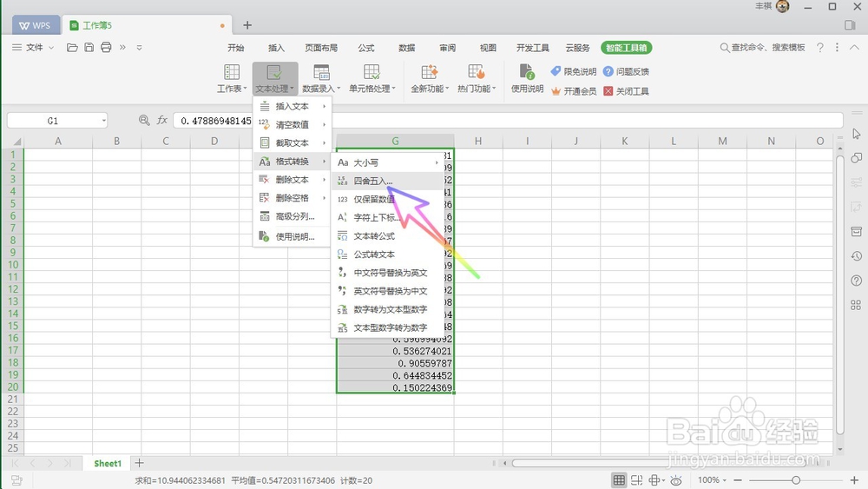
Task: Click the zoom out minus icon
Action: pos(738,480)
